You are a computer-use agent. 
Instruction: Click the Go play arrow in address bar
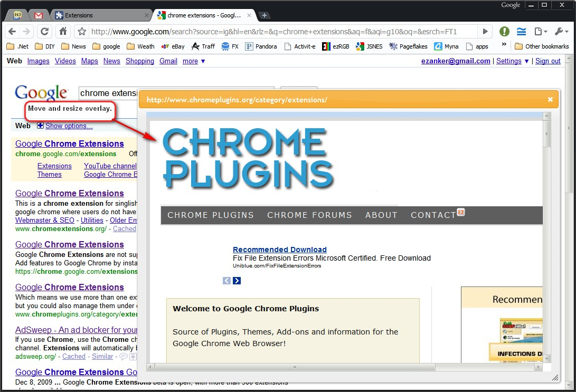[485, 32]
